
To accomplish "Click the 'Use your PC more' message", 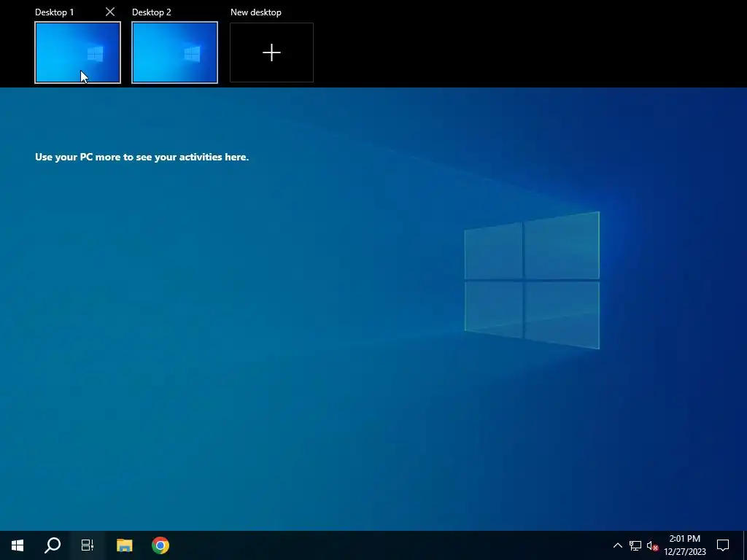I will pos(142,157).
